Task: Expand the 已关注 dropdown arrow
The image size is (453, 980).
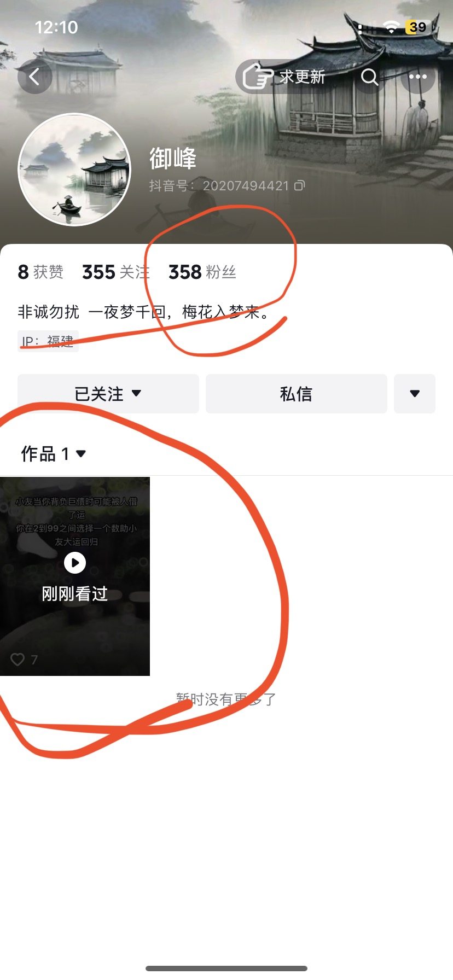Action: tap(137, 393)
